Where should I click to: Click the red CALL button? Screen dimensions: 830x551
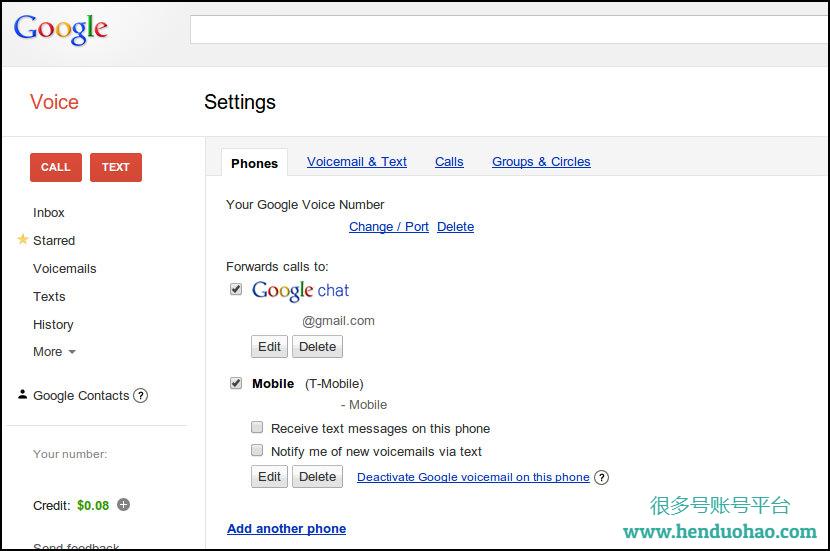(x=56, y=167)
